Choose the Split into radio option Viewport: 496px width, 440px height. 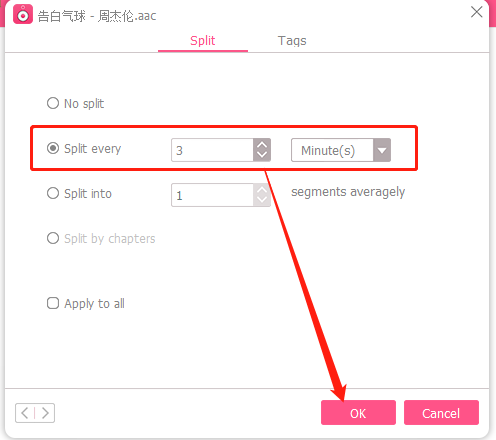(x=53, y=193)
